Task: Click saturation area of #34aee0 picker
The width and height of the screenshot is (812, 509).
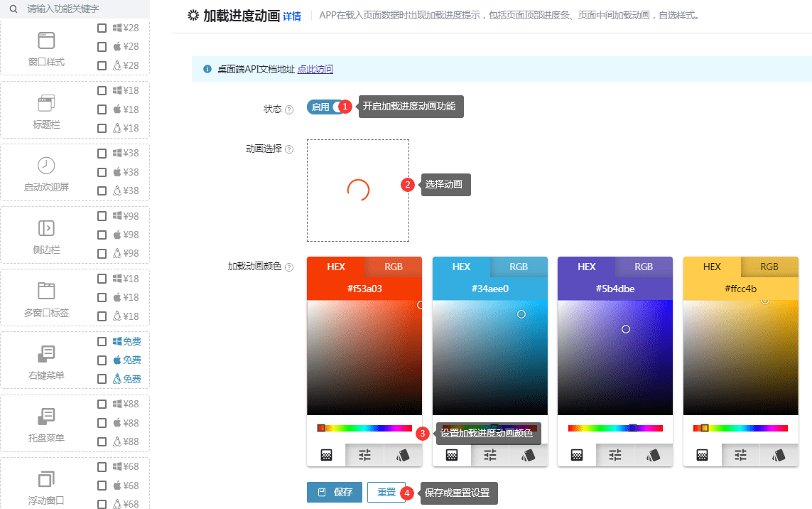Action: 490,358
